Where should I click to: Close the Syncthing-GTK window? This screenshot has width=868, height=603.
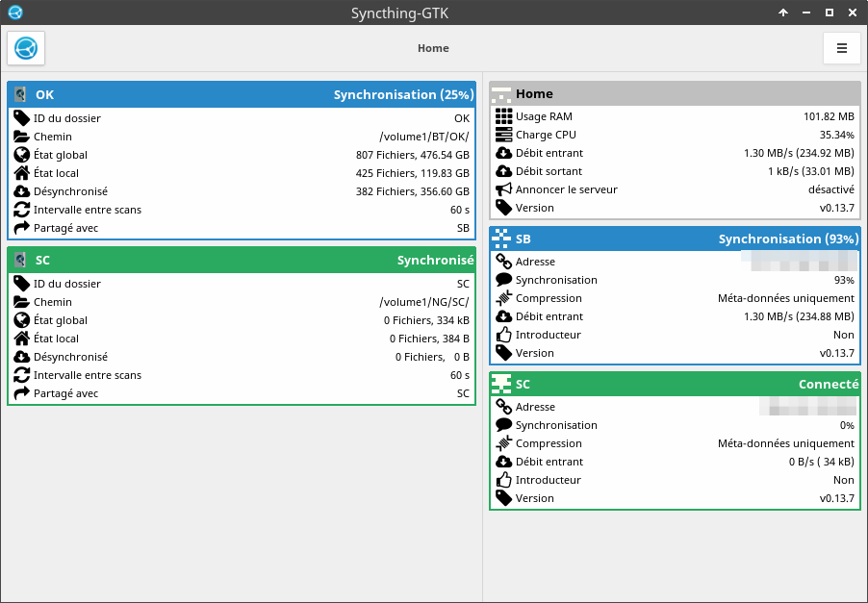(x=853, y=13)
